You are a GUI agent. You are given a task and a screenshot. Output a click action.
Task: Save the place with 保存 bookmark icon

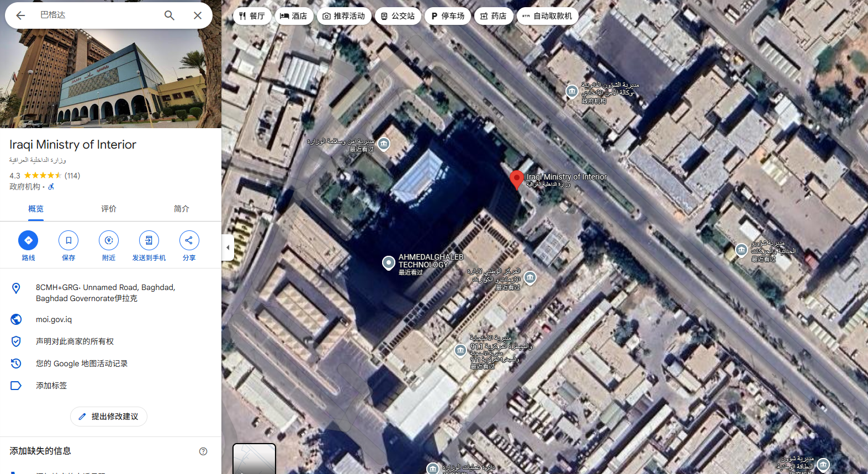68,240
